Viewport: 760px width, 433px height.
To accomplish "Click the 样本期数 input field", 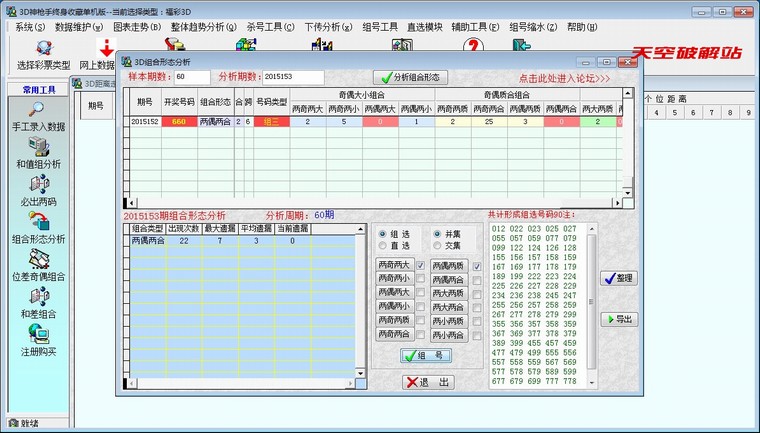I will click(191, 77).
